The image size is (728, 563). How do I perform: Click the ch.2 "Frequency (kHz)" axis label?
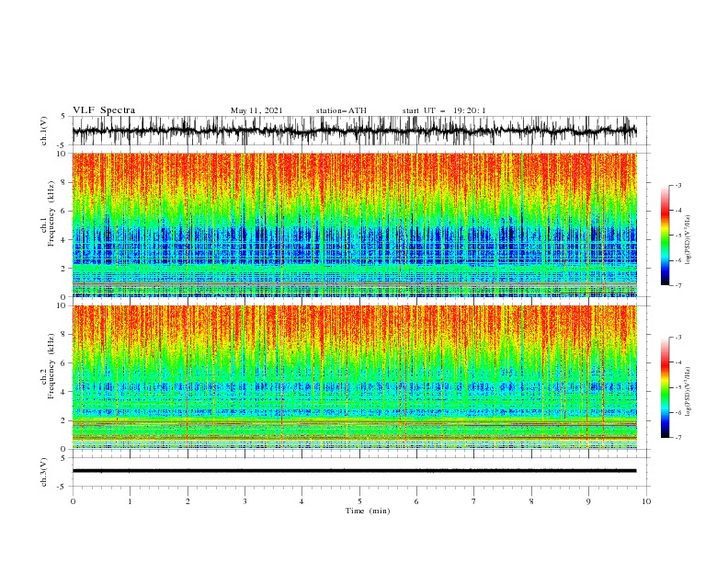(x=51, y=366)
